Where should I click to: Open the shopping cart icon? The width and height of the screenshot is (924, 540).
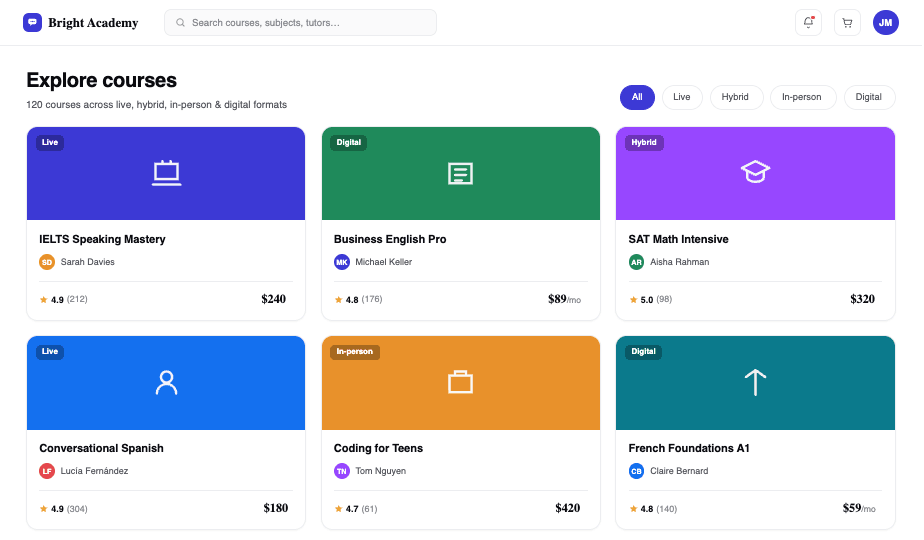pyautogui.click(x=847, y=22)
